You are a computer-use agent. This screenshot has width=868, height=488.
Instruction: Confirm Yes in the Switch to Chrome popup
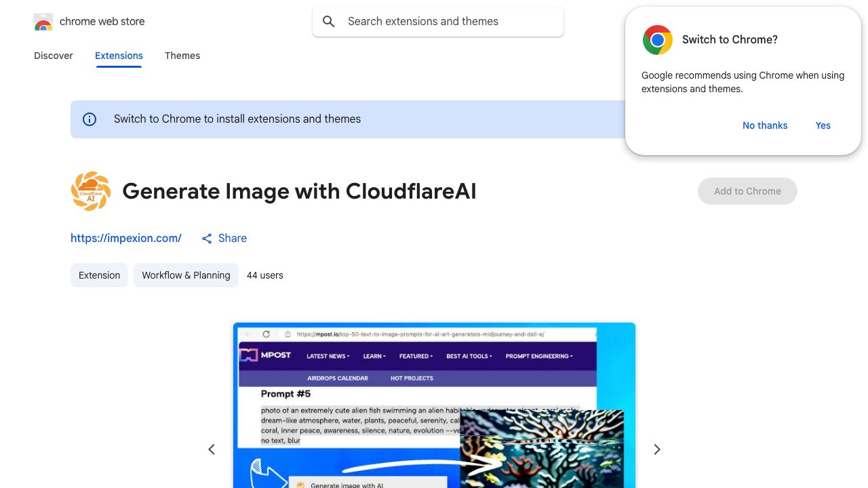pyautogui.click(x=823, y=125)
